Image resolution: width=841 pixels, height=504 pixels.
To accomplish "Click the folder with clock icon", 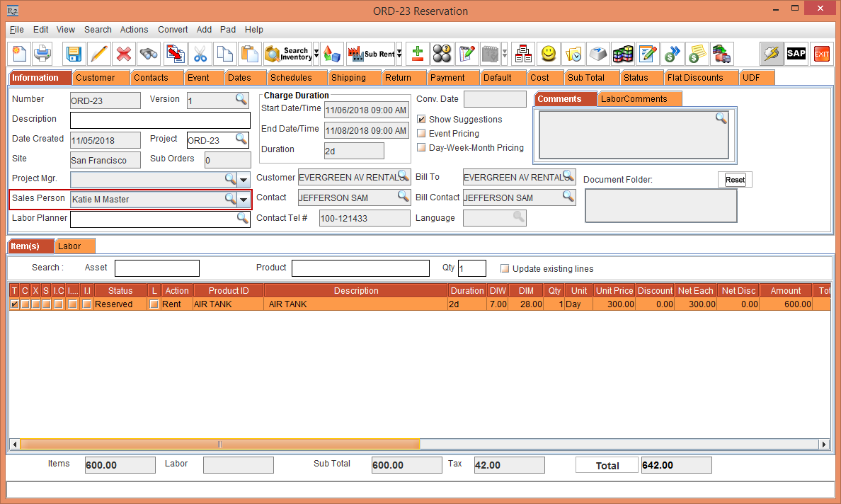I will point(573,54).
